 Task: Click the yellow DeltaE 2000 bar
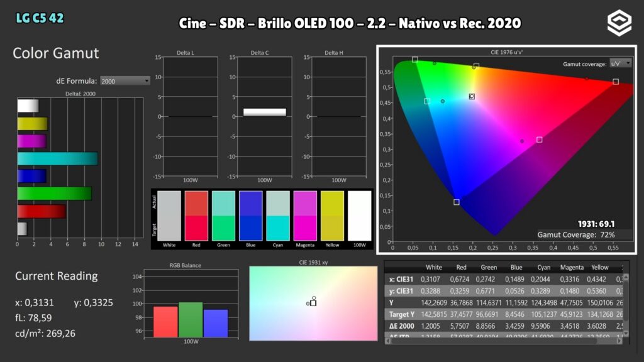pyautogui.click(x=33, y=124)
